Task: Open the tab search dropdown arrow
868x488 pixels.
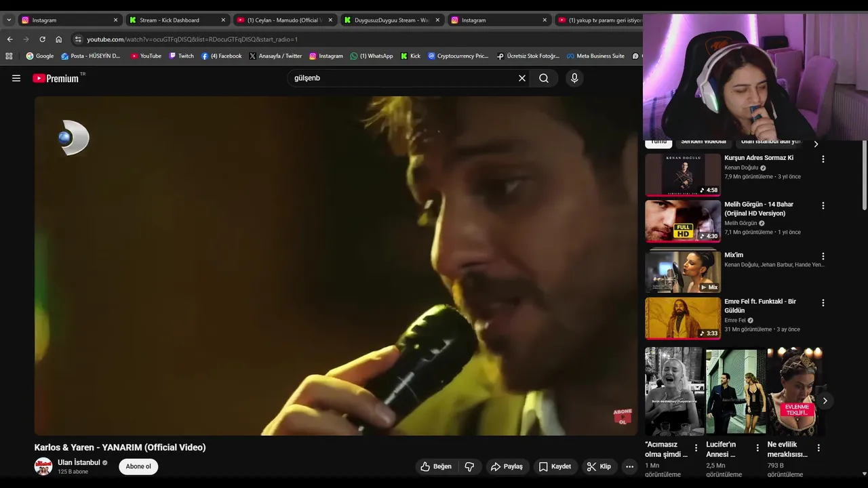Action: pos(9,20)
